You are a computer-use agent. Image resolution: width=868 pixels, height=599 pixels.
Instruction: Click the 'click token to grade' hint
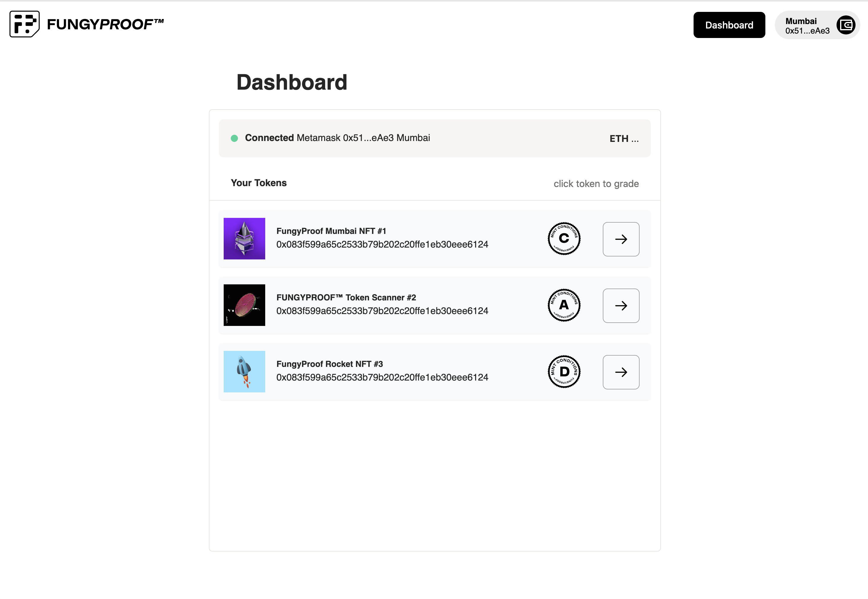(596, 183)
